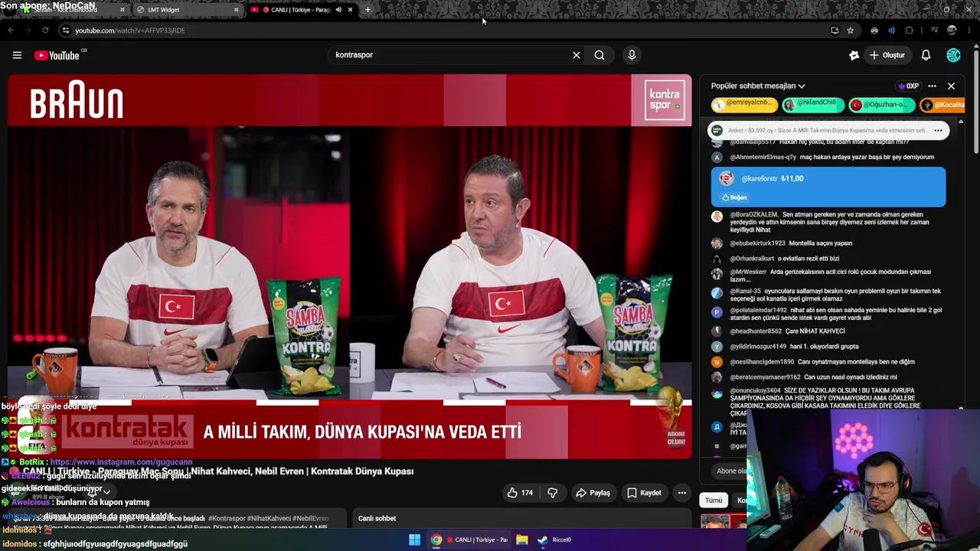Open live chat three-dot options
This screenshot has height=551, width=980.
(x=932, y=86)
